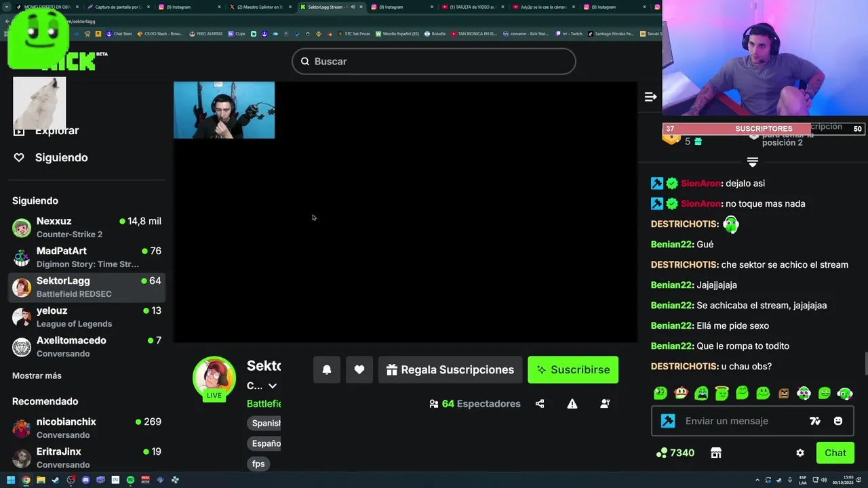Expand pinned leaderboard with down arrow

(x=752, y=161)
